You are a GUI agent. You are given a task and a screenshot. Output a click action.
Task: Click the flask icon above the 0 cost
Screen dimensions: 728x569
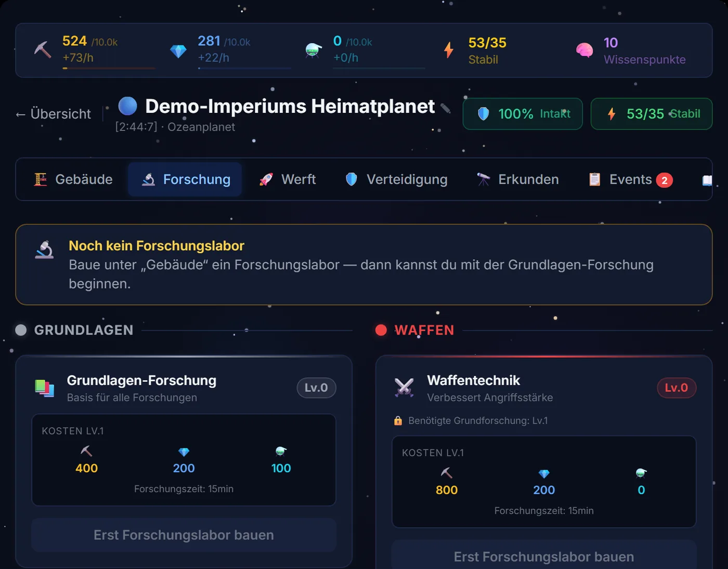pos(641,473)
